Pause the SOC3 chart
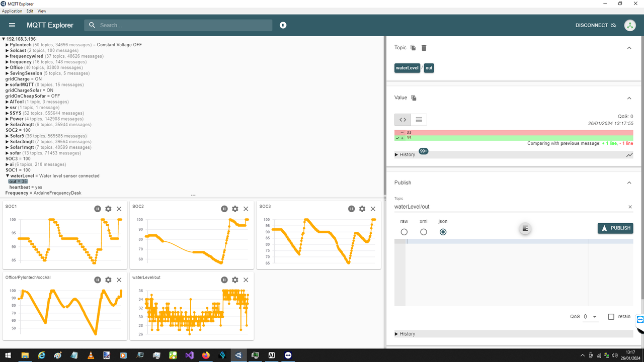Image resolution: width=644 pixels, height=362 pixels. tap(352, 209)
